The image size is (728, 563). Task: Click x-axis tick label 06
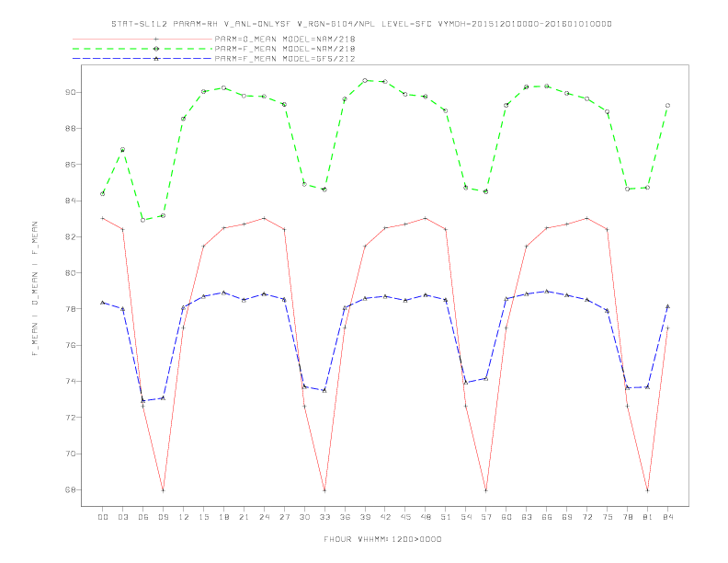point(143,517)
